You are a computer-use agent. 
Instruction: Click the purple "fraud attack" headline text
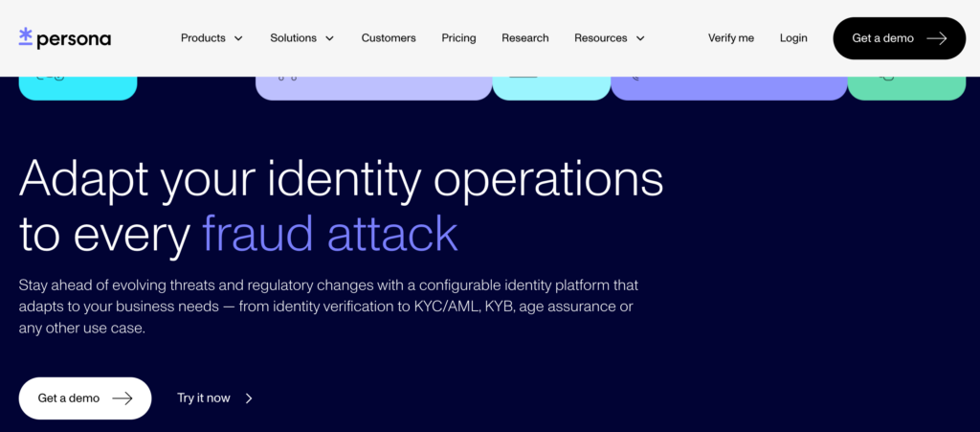click(x=329, y=233)
